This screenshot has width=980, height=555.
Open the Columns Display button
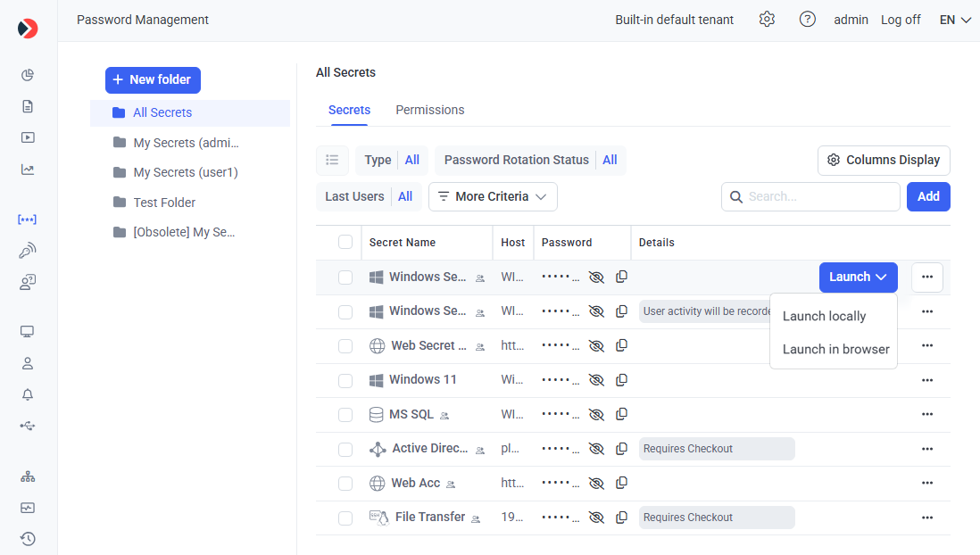(884, 160)
